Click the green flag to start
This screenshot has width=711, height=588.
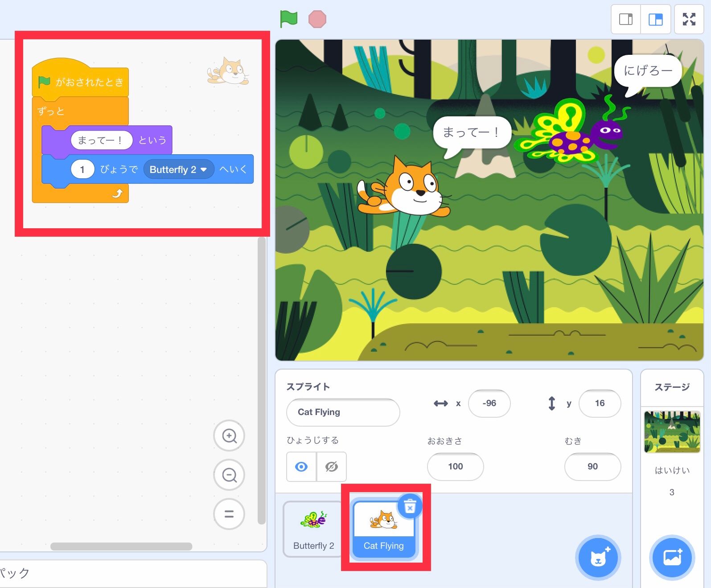(288, 19)
